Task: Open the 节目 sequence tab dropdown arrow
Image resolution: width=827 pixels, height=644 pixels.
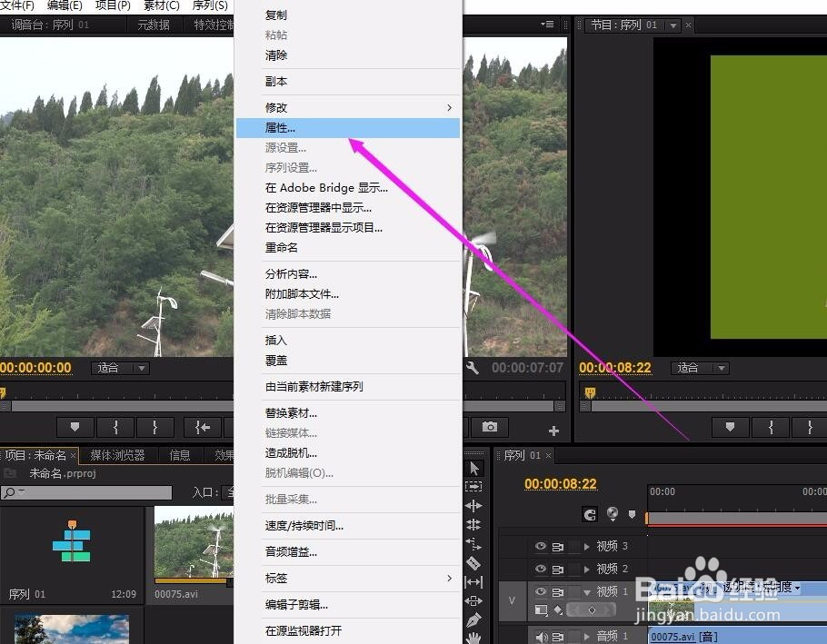Action: 673,25
